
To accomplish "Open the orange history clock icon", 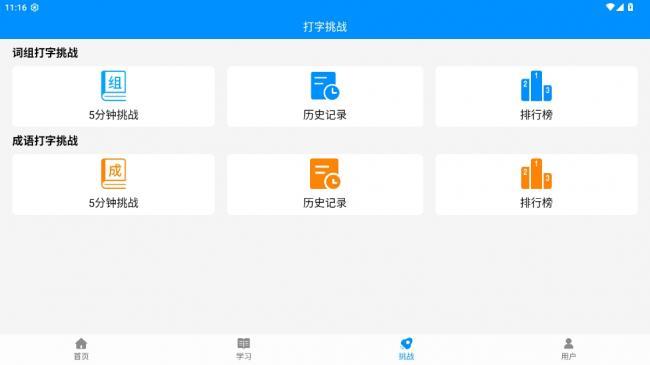I will click(325, 174).
